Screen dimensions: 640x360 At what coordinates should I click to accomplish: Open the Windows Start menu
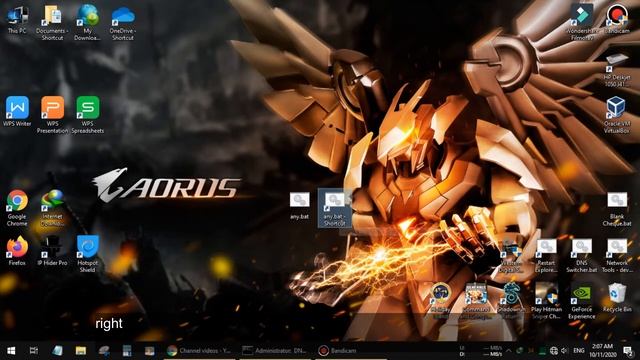[x=11, y=351]
